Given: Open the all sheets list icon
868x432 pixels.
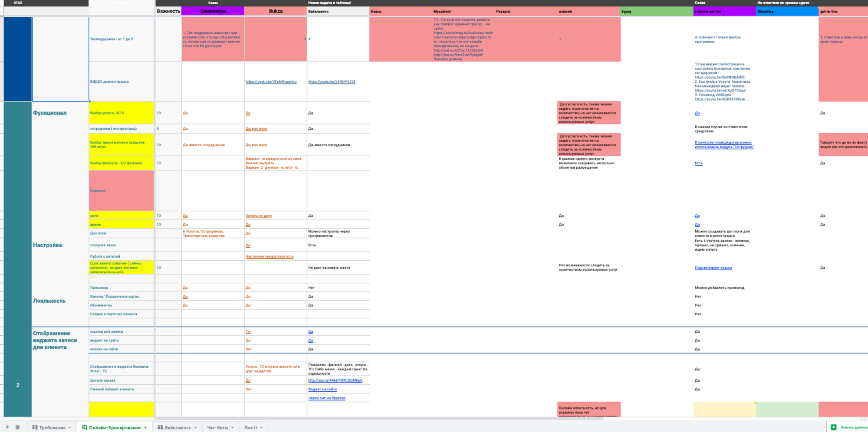Looking at the screenshot, I should pos(17,427).
